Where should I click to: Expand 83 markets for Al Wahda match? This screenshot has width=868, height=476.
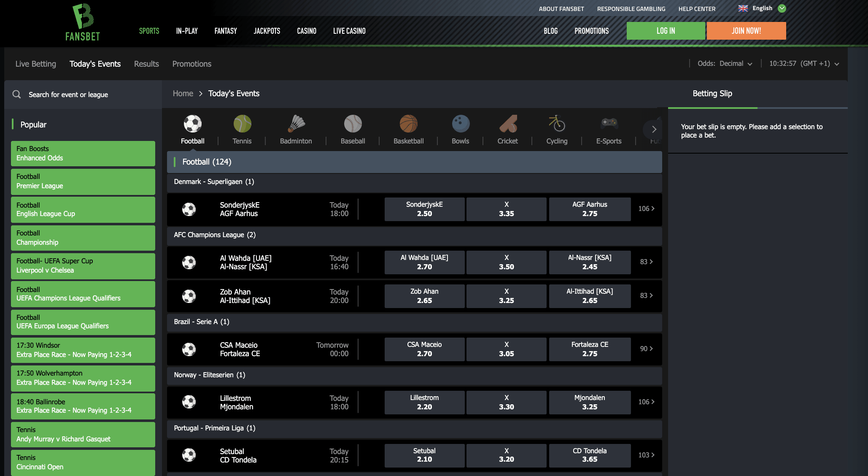pos(646,262)
